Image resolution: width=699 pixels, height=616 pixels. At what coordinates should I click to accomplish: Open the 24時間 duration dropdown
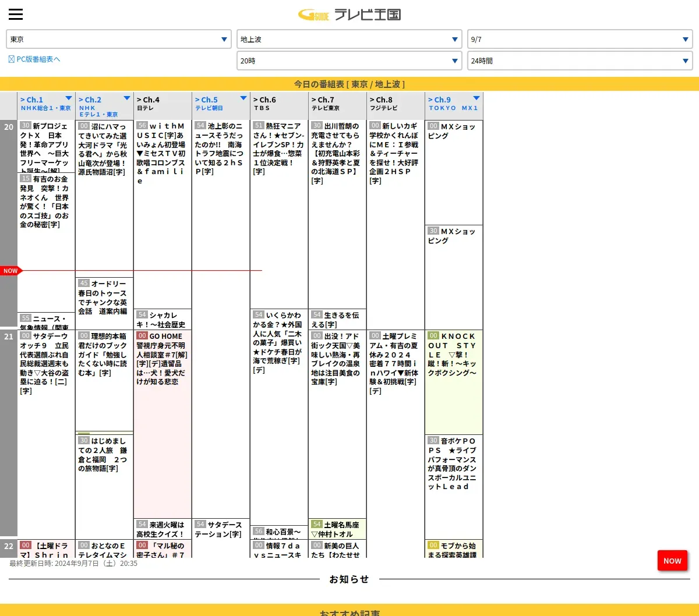click(x=580, y=61)
